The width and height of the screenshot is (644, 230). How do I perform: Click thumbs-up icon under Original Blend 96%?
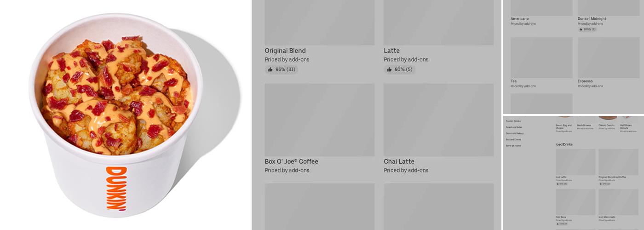click(270, 70)
